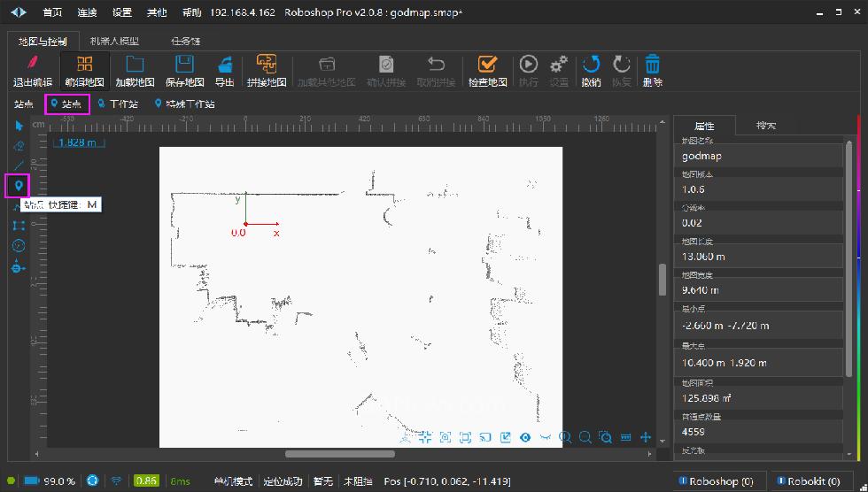Switch to the 地图与控制 tab

[x=43, y=41]
